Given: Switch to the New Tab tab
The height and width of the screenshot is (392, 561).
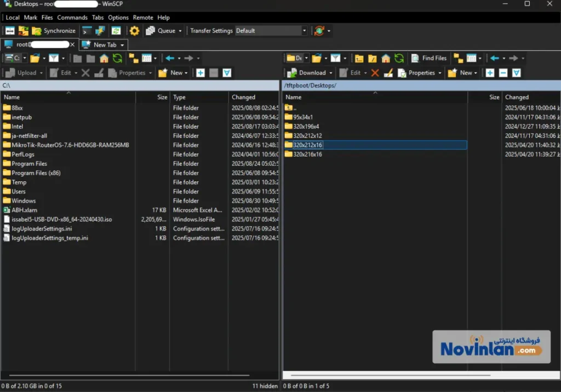Looking at the screenshot, I should coord(103,44).
